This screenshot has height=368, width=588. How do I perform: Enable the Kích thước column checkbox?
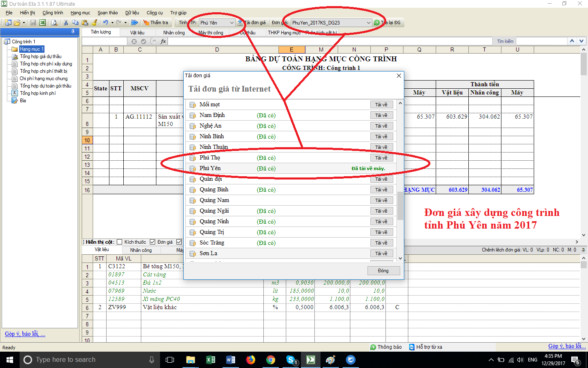pos(120,242)
